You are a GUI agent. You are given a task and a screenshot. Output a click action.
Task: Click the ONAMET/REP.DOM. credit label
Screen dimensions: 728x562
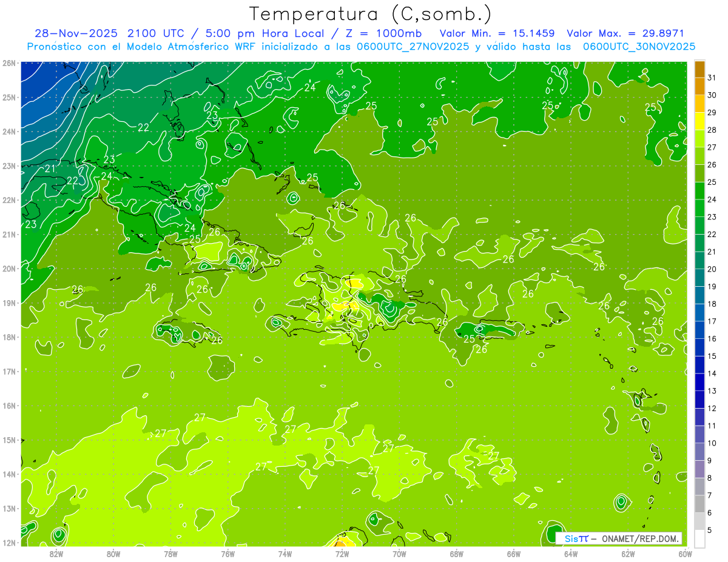641,538
